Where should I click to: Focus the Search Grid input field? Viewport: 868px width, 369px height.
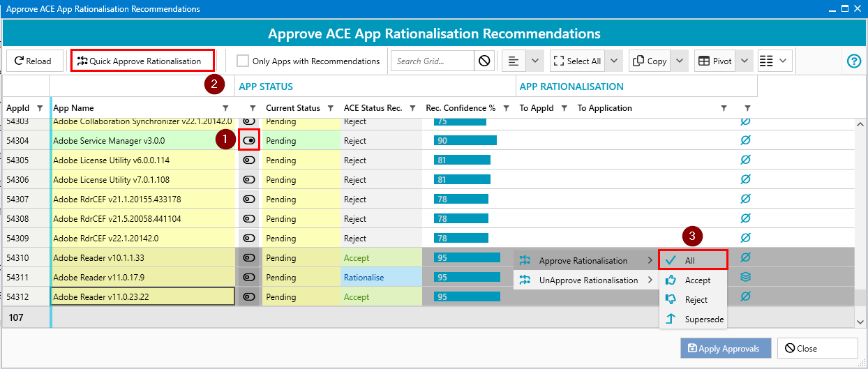click(433, 61)
